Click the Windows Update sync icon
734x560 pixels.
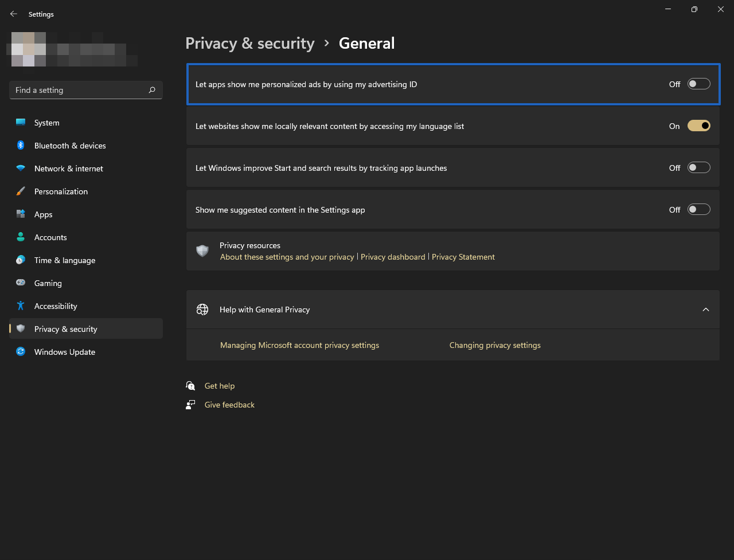tap(21, 352)
